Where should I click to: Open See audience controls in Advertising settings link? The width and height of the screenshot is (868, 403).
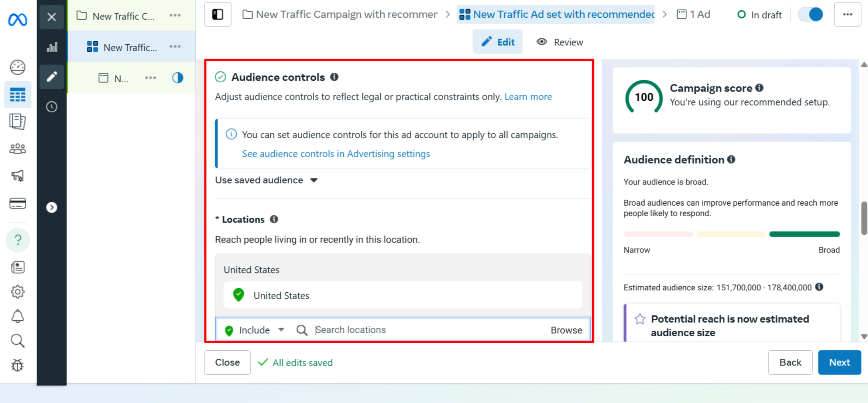tap(336, 154)
